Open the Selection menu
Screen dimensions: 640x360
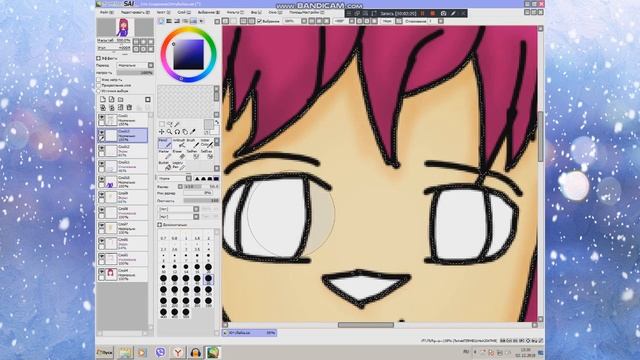pos(209,12)
